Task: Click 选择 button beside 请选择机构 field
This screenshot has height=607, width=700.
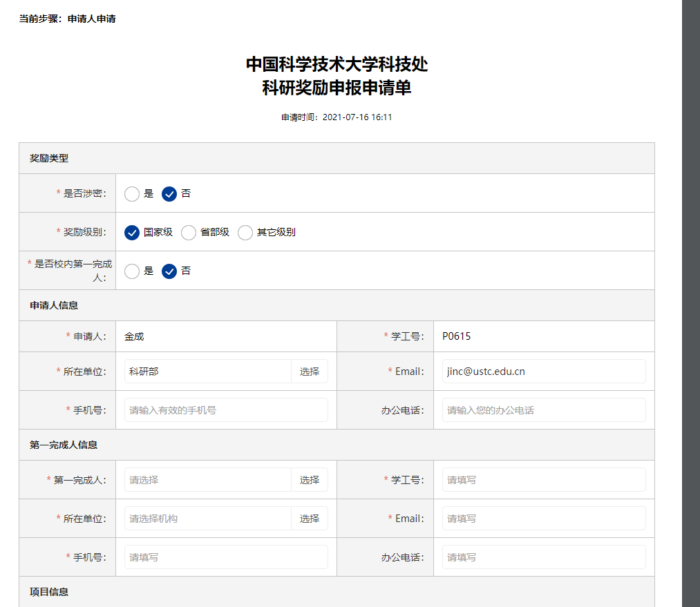Action: (310, 519)
